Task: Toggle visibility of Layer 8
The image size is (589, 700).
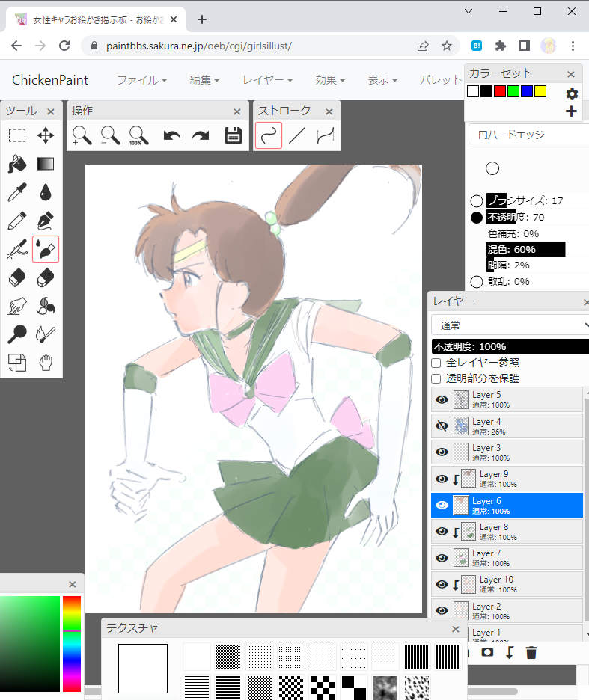Action: (442, 531)
